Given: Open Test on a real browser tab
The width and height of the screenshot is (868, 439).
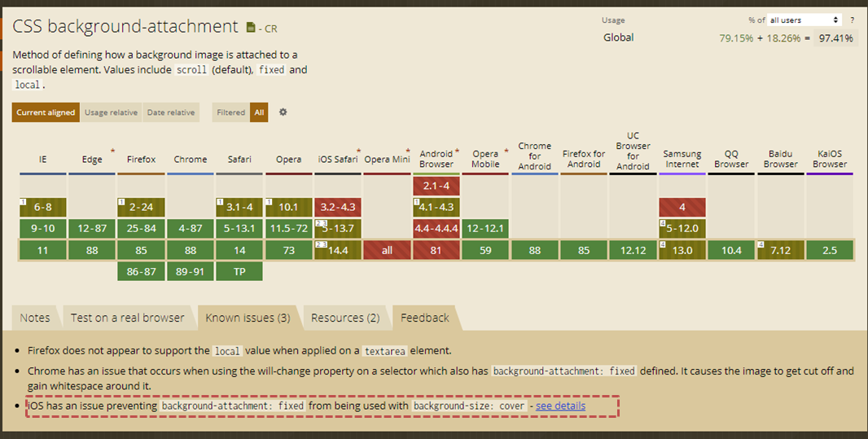Looking at the screenshot, I should point(127,318).
